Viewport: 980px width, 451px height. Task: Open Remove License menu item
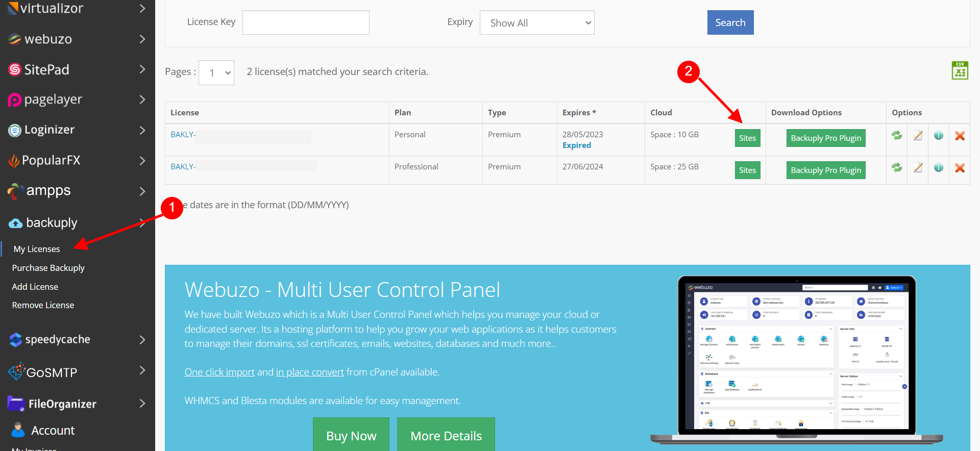(x=43, y=305)
